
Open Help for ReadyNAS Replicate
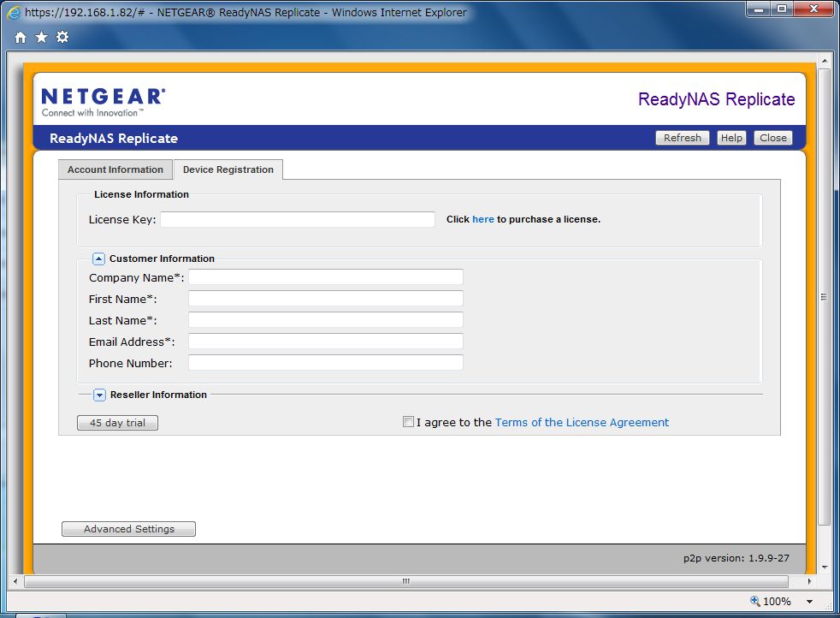[x=731, y=138]
